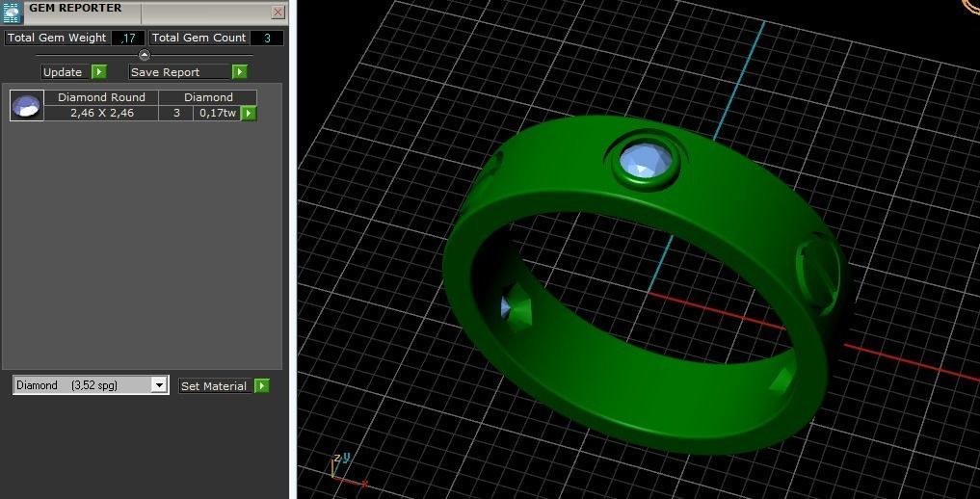Collapse panel with the round arrow handle
The image size is (980, 499).
(x=145, y=55)
